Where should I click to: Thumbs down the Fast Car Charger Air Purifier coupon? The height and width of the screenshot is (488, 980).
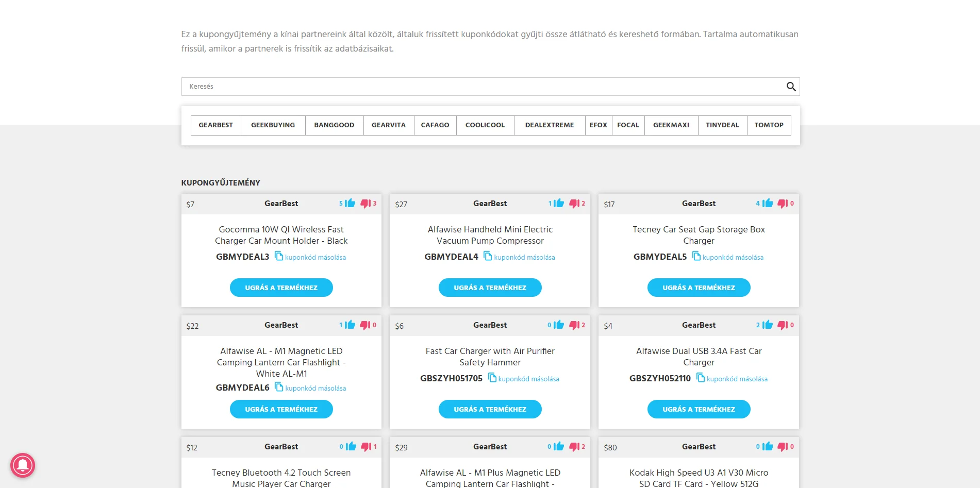[x=574, y=325]
